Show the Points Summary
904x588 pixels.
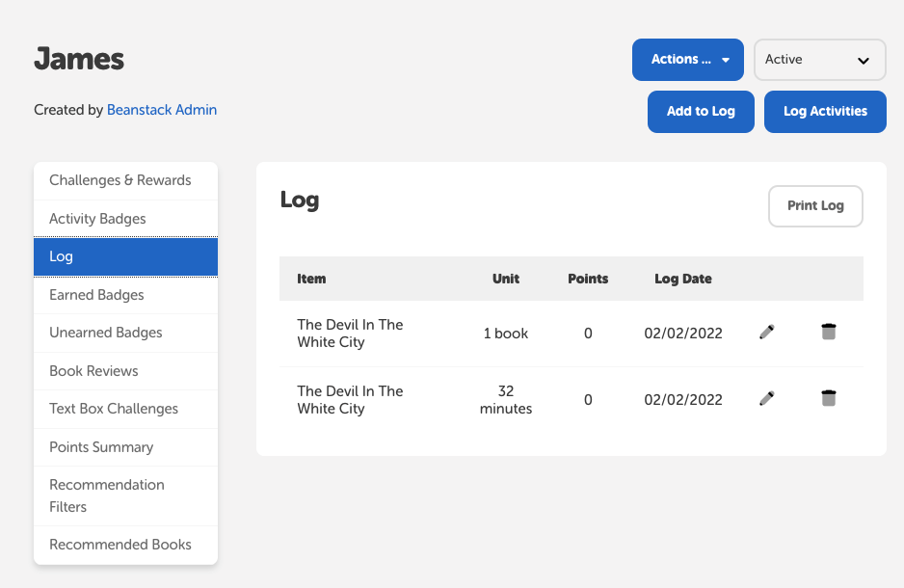pos(125,446)
